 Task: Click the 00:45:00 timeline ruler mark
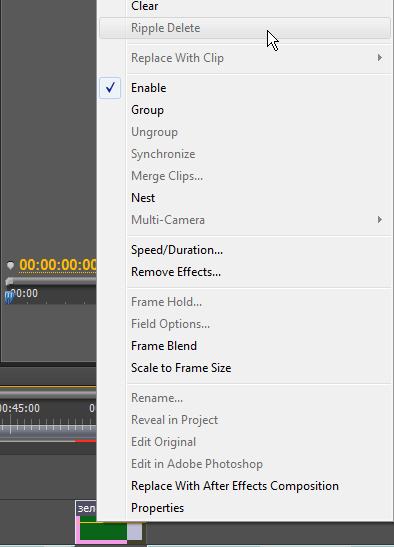point(20,408)
